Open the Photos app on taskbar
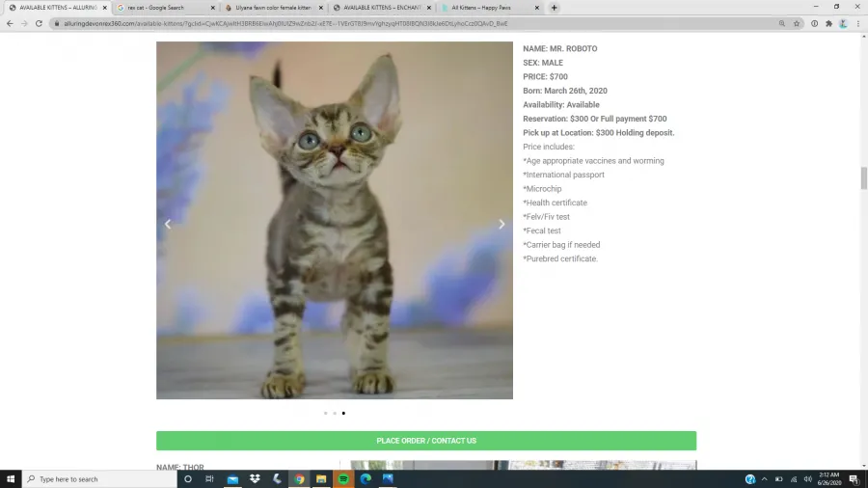This screenshot has width=868, height=488. tap(388, 479)
